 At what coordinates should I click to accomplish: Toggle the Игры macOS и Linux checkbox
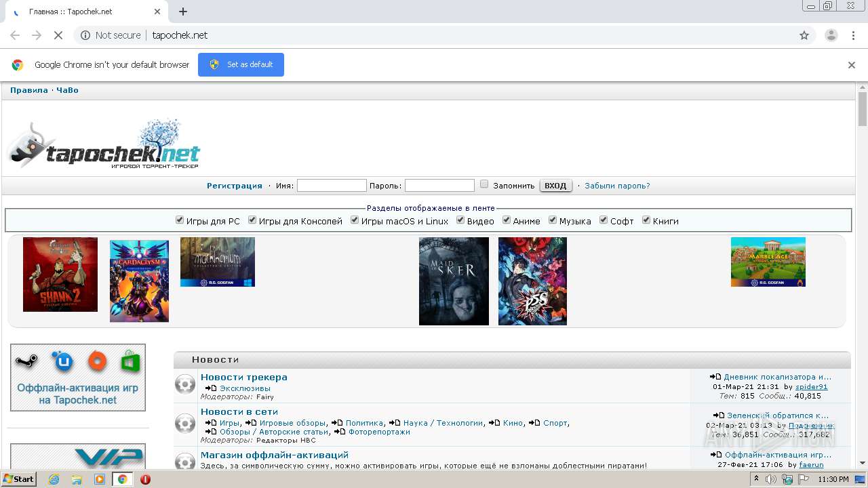[355, 220]
